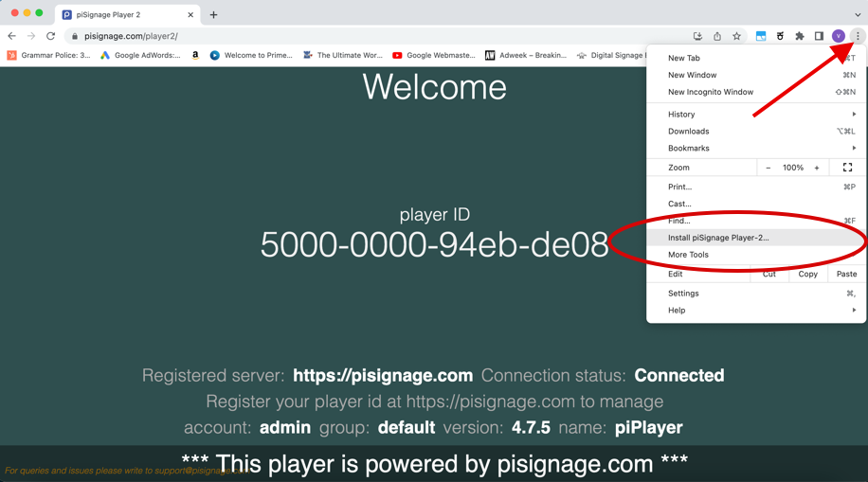Click the extension icon beside the puzzle piece
The width and height of the screenshot is (868, 482).
(x=780, y=36)
